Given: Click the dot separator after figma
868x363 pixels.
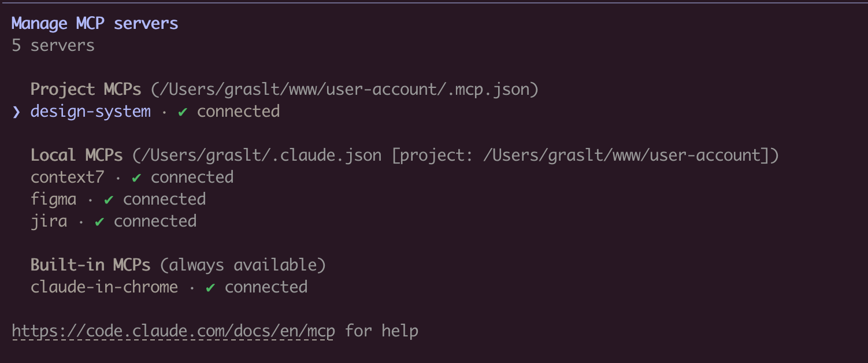Looking at the screenshot, I should 90,199.
